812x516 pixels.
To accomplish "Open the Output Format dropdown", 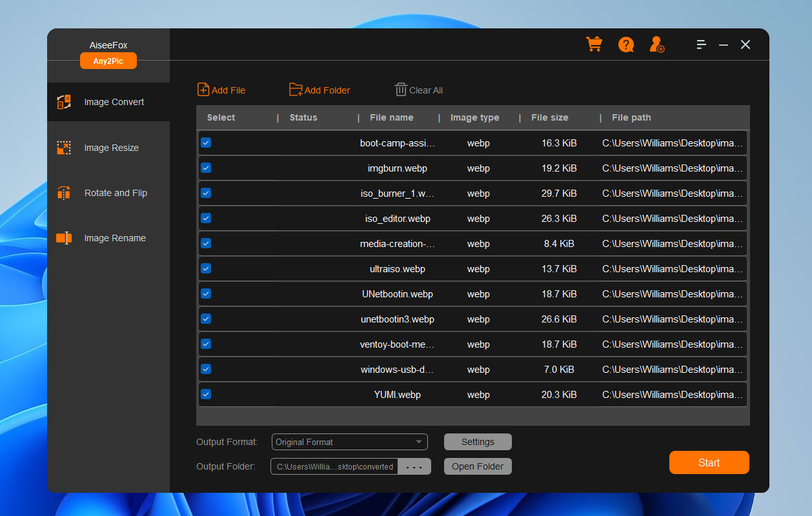I will pyautogui.click(x=349, y=442).
